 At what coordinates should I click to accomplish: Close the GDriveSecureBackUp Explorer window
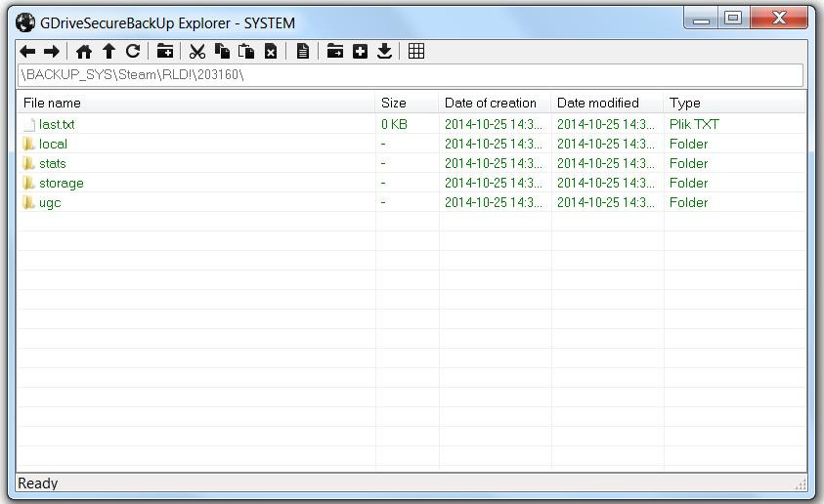point(779,19)
